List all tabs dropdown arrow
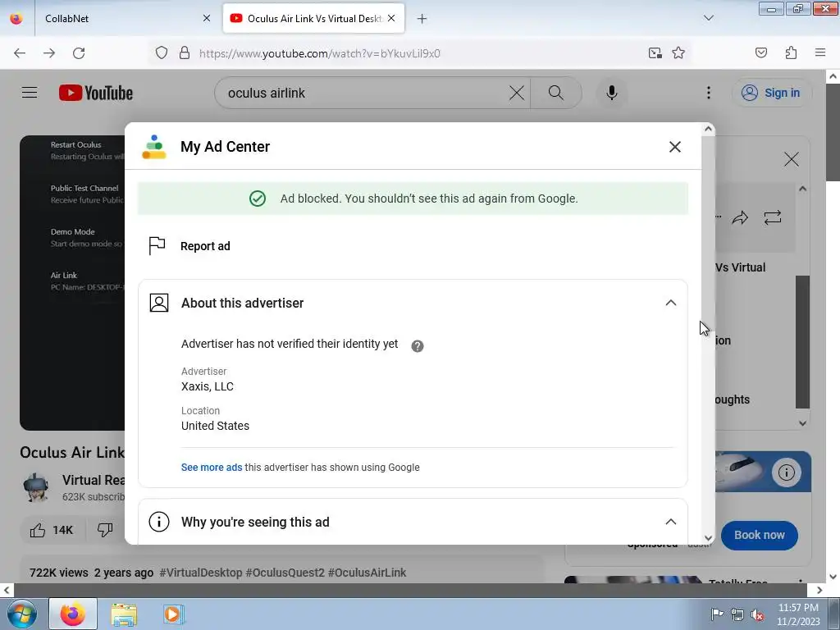 pos(708,18)
